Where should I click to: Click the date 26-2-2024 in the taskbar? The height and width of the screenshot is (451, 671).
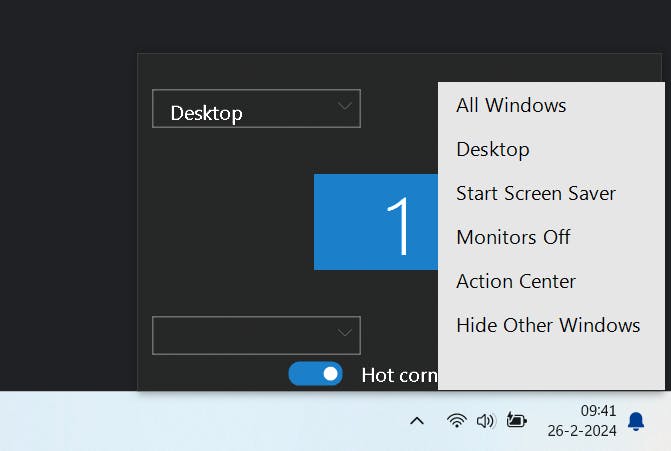(x=582, y=431)
